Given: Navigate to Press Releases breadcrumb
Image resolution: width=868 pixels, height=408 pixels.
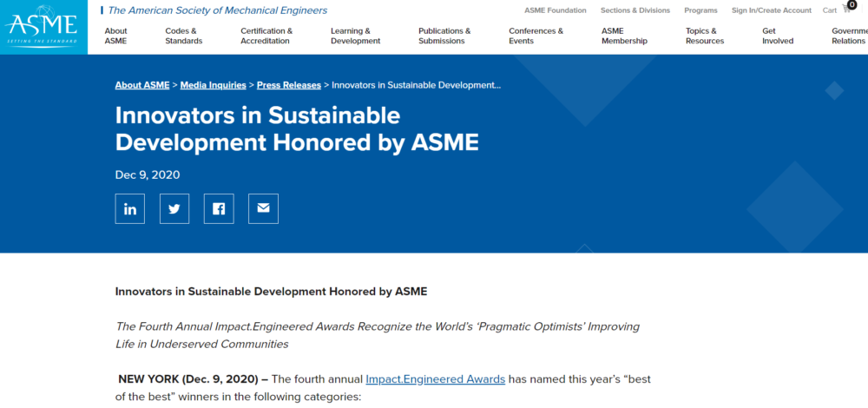Looking at the screenshot, I should coord(289,85).
